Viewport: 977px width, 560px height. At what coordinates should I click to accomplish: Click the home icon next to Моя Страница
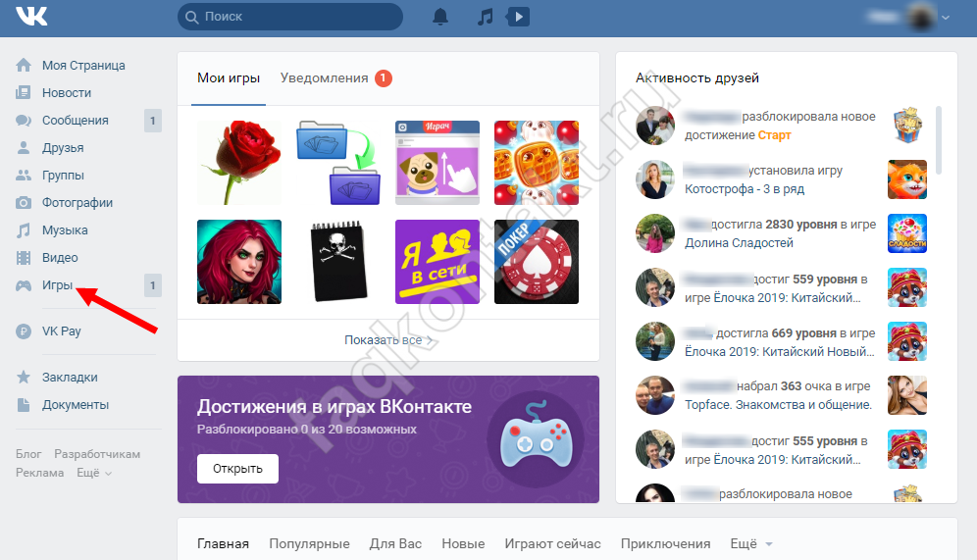(x=24, y=65)
